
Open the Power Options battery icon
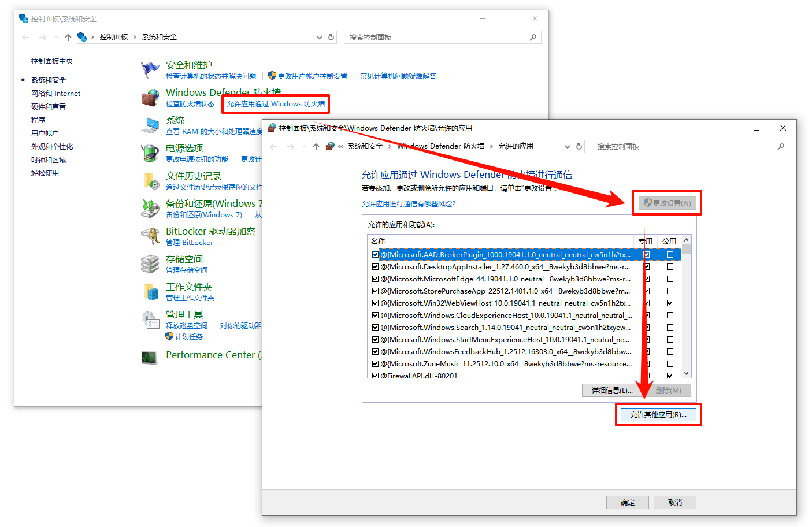point(150,153)
